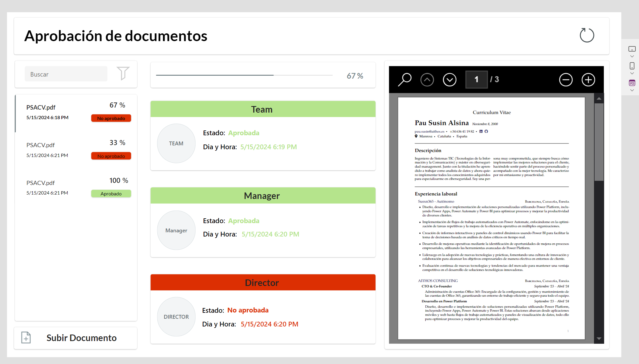Click the purple browser preview icon

click(632, 83)
